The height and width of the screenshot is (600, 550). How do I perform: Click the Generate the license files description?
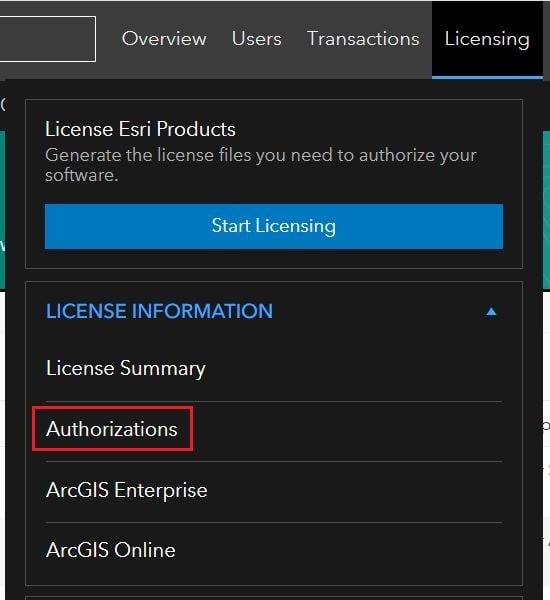261,165
